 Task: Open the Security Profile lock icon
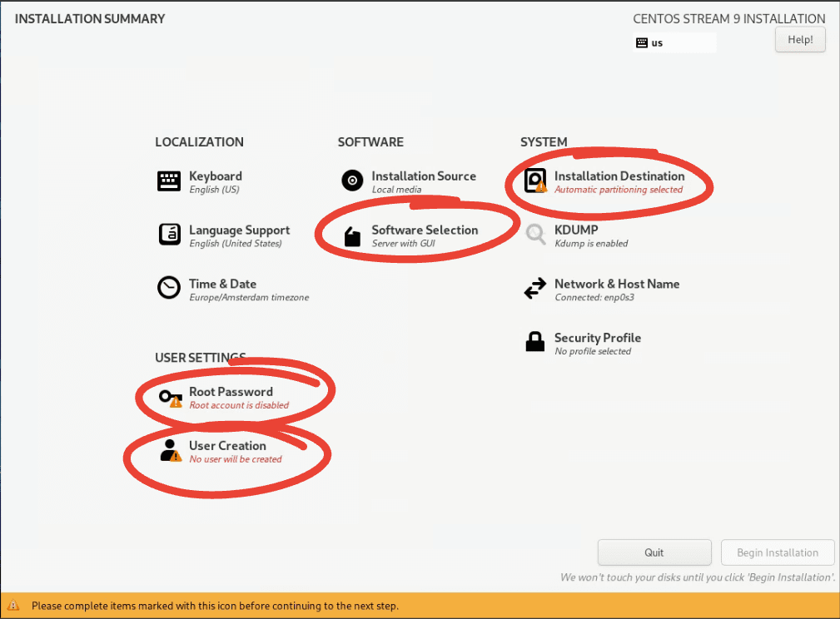click(x=535, y=341)
